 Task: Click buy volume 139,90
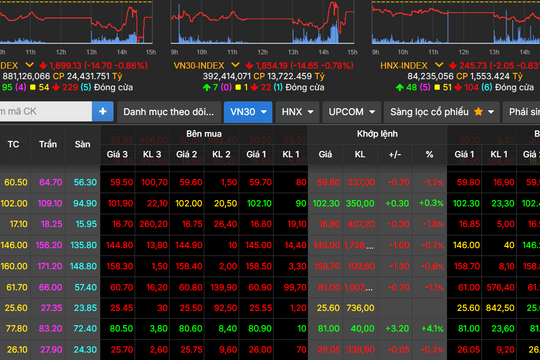tap(224, 287)
